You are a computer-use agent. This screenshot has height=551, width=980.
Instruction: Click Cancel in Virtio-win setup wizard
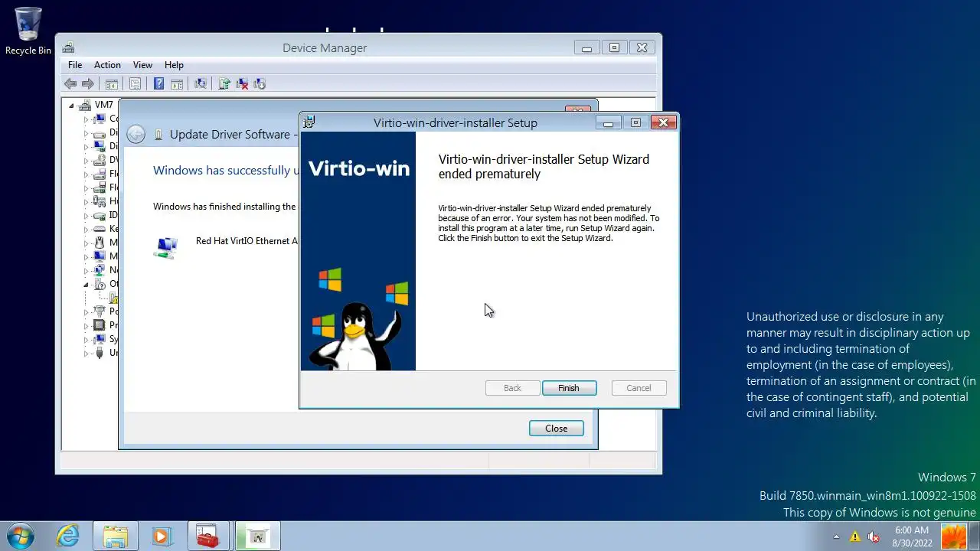639,388
